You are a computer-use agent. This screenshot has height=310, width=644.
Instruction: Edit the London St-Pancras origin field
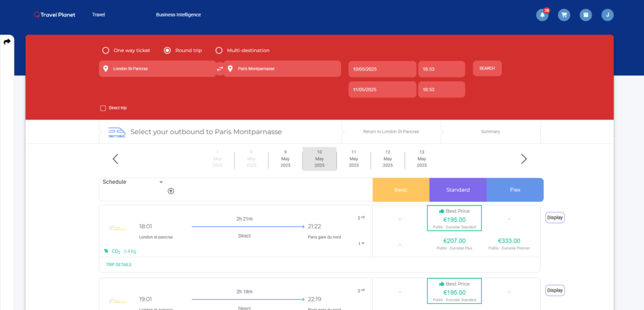pos(157,69)
